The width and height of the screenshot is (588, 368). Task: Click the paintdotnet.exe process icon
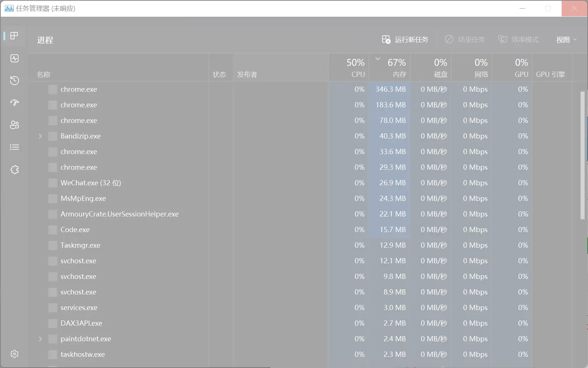pyautogui.click(x=53, y=339)
